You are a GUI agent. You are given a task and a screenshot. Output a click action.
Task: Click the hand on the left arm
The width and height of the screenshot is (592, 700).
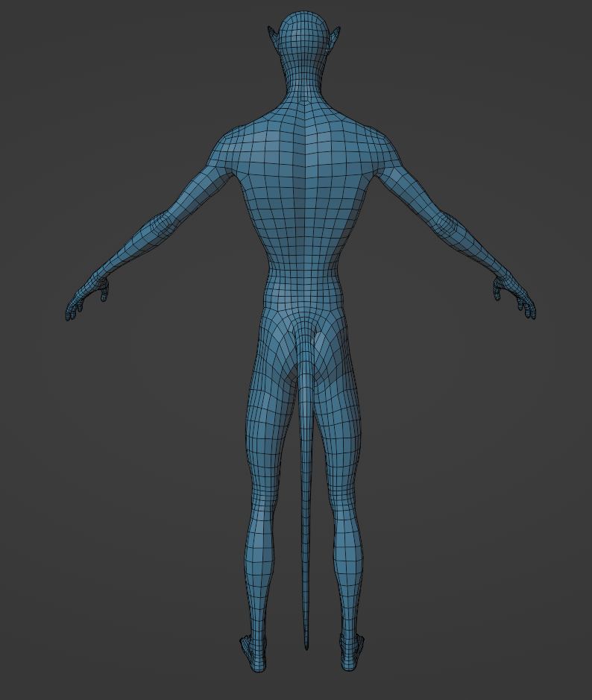pos(87,298)
